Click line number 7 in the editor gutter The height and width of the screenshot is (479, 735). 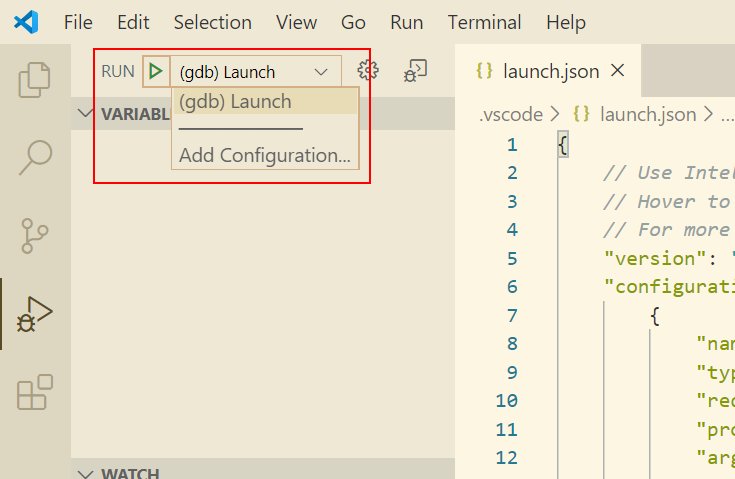[512, 315]
